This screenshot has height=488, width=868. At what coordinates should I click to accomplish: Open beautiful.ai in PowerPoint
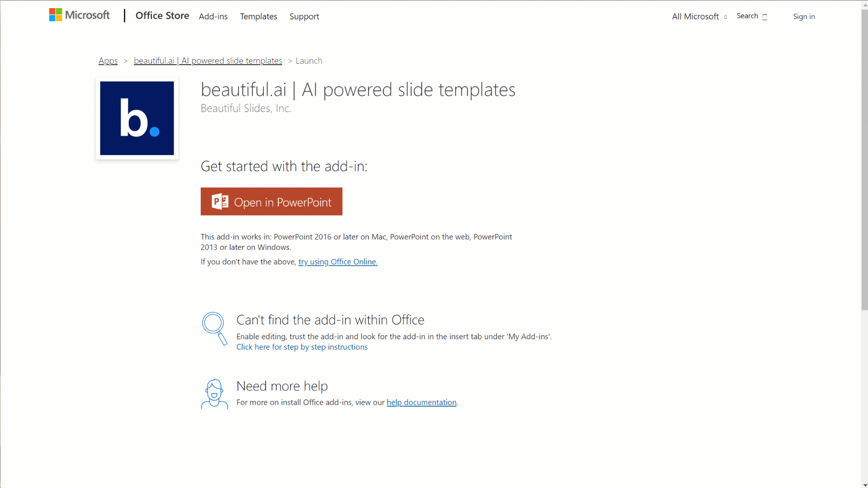(x=271, y=202)
